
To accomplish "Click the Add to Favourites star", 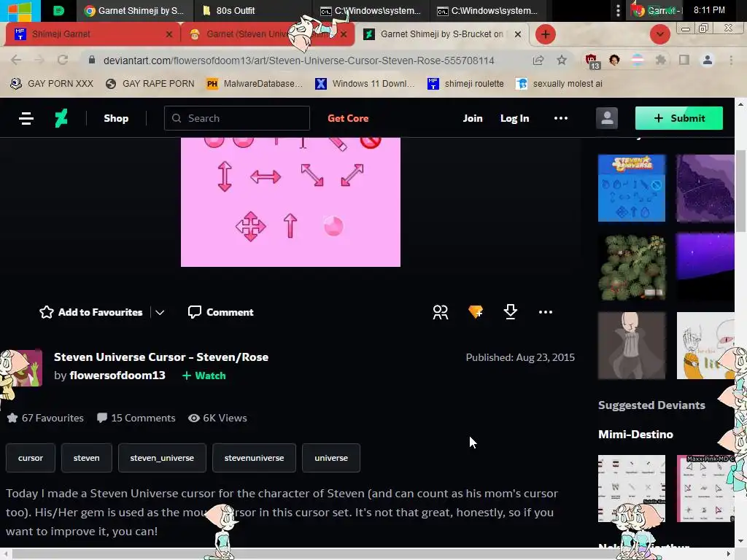I will pyautogui.click(x=46, y=312).
